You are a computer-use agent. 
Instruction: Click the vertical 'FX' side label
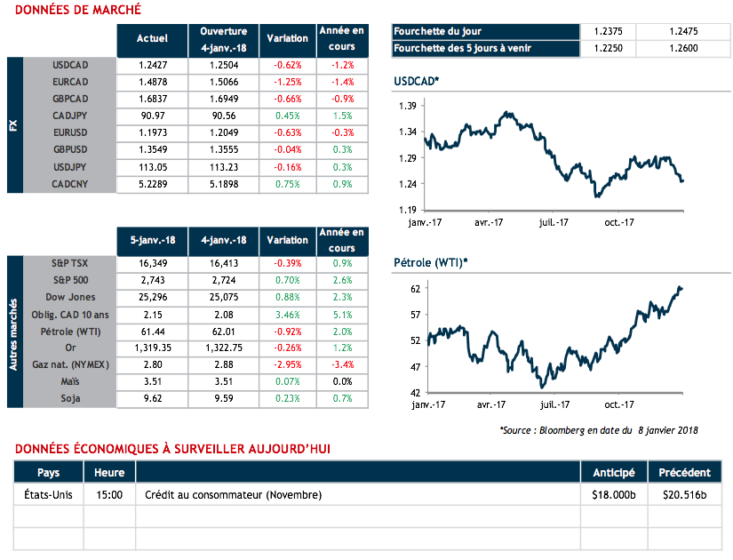pyautogui.click(x=14, y=124)
